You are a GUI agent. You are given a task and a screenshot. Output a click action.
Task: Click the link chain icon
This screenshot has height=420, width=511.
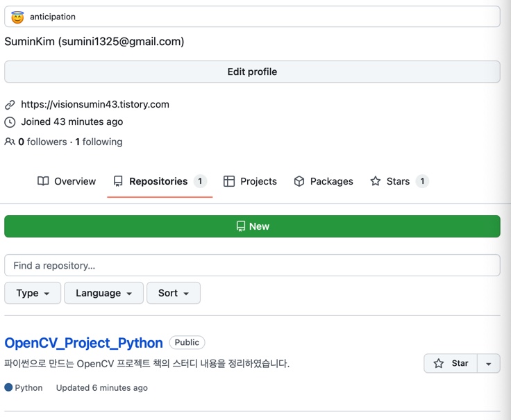(x=10, y=105)
